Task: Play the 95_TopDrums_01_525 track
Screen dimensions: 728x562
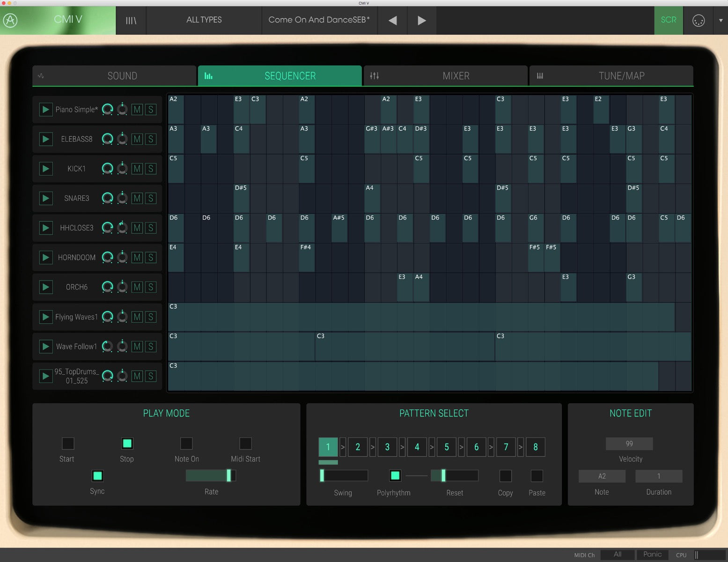Action: point(45,376)
